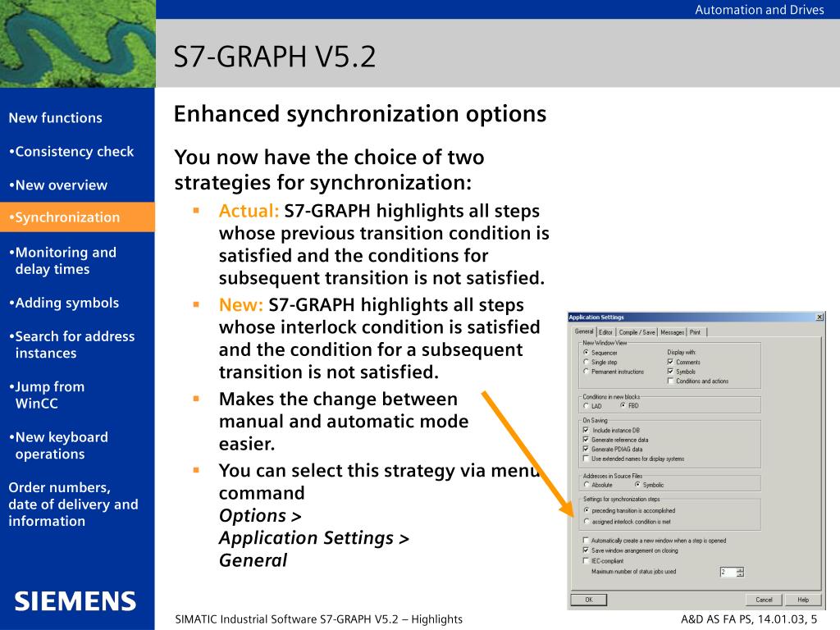The width and height of the screenshot is (840, 630).
Task: Switch to the Messages tab
Action: coord(673,332)
